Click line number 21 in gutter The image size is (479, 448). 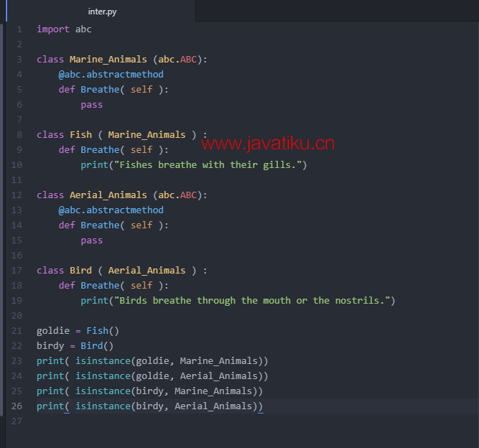click(17, 331)
